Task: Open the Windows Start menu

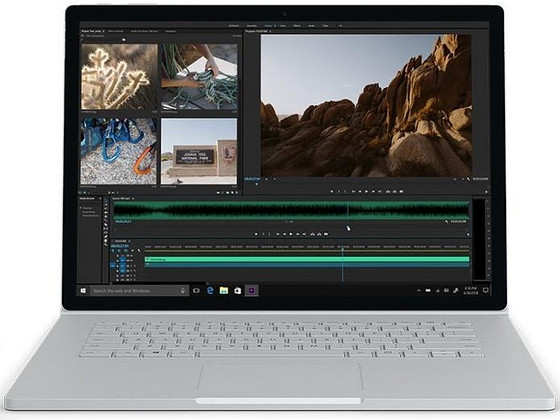Action: tap(83, 291)
